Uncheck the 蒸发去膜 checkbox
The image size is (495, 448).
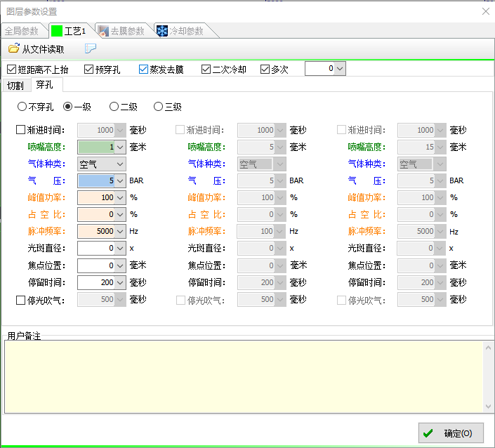[x=143, y=69]
